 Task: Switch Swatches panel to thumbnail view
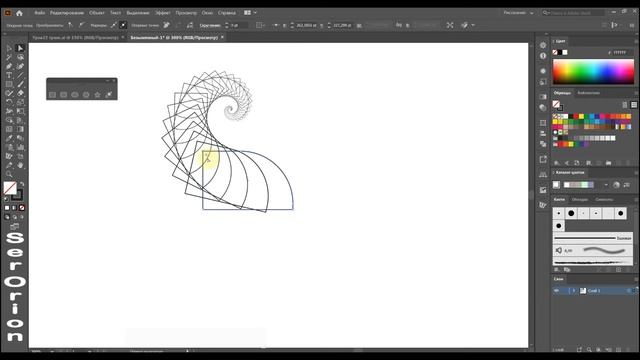click(x=633, y=105)
